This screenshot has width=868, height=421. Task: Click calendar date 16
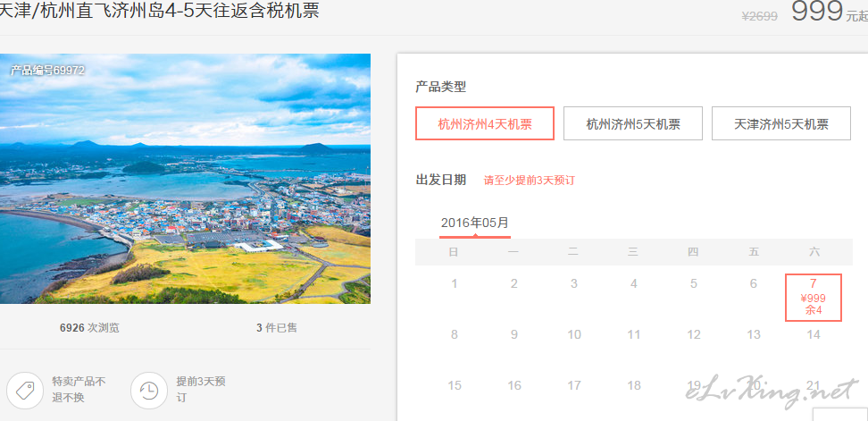514,385
